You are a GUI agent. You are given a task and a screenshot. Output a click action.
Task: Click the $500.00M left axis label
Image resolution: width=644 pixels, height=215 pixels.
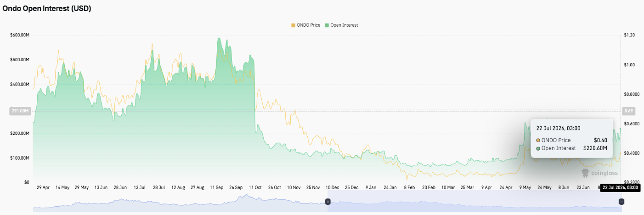pyautogui.click(x=19, y=60)
